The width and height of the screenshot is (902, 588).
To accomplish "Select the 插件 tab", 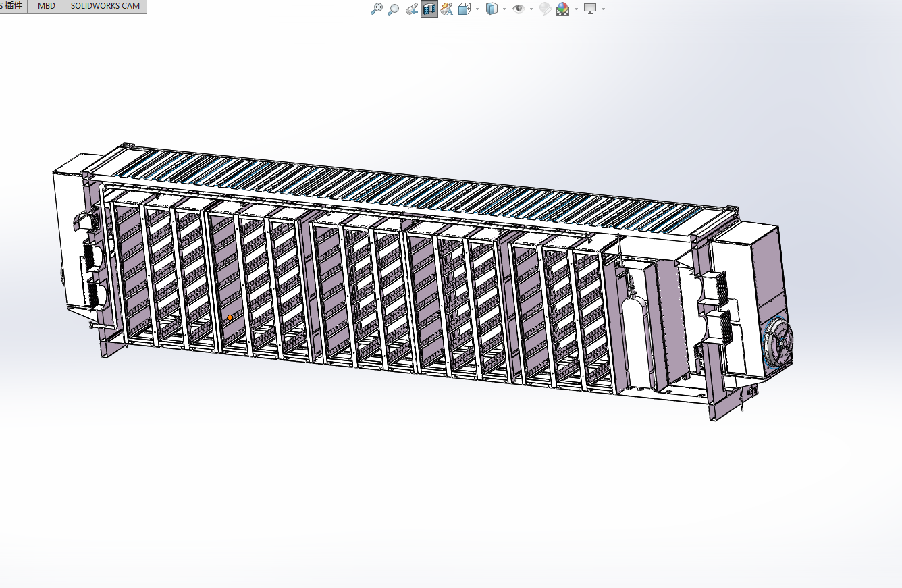I will (12, 6).
